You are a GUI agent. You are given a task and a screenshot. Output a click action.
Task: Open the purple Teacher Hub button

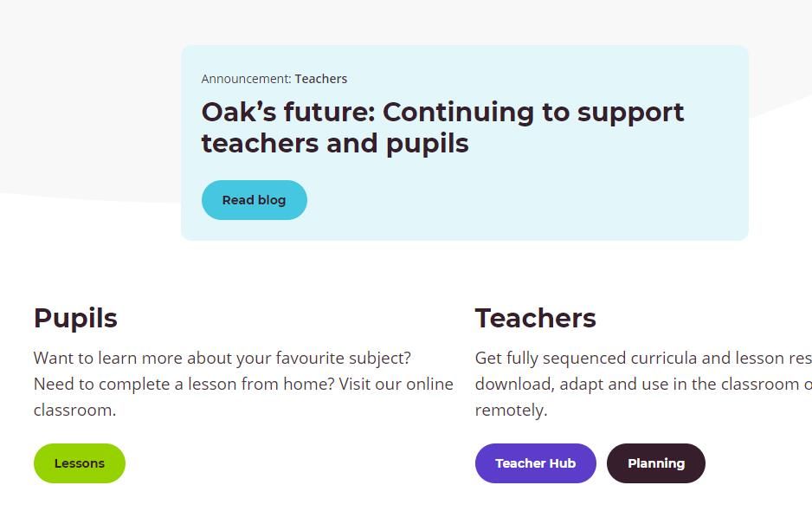tap(536, 463)
